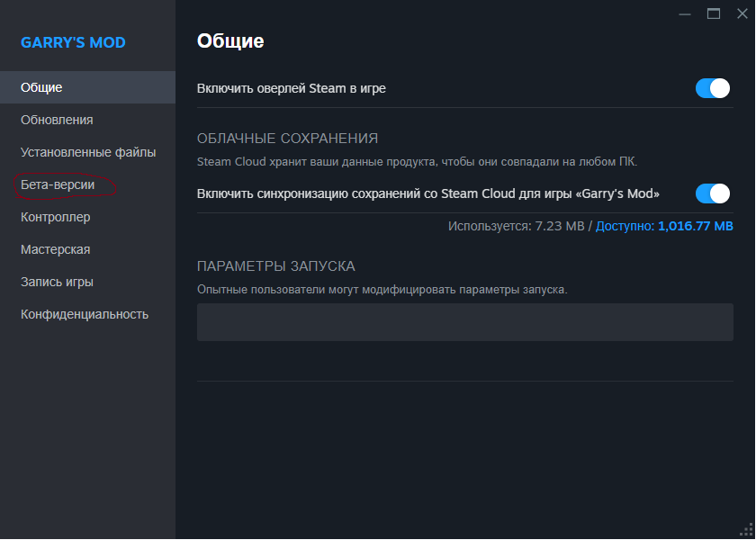Click the Доступно: 1,016.77 MB link
The width and height of the screenshot is (756, 540).
pyautogui.click(x=664, y=226)
